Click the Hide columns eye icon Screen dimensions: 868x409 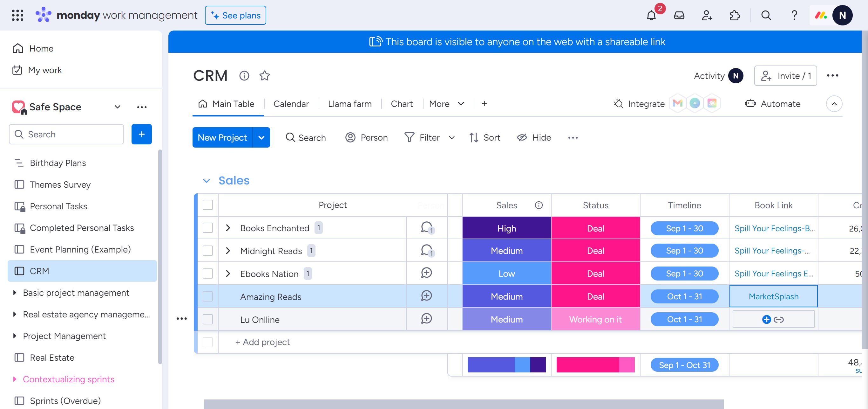(x=522, y=138)
